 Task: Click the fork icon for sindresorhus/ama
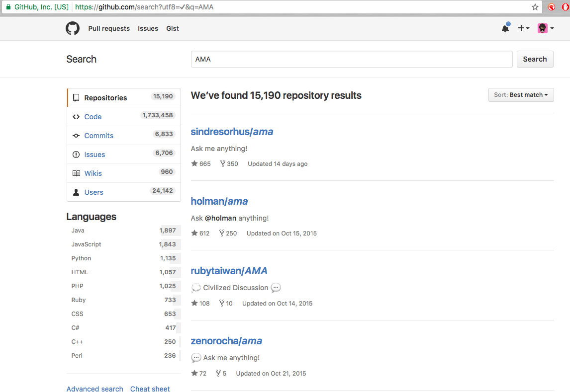click(x=222, y=163)
